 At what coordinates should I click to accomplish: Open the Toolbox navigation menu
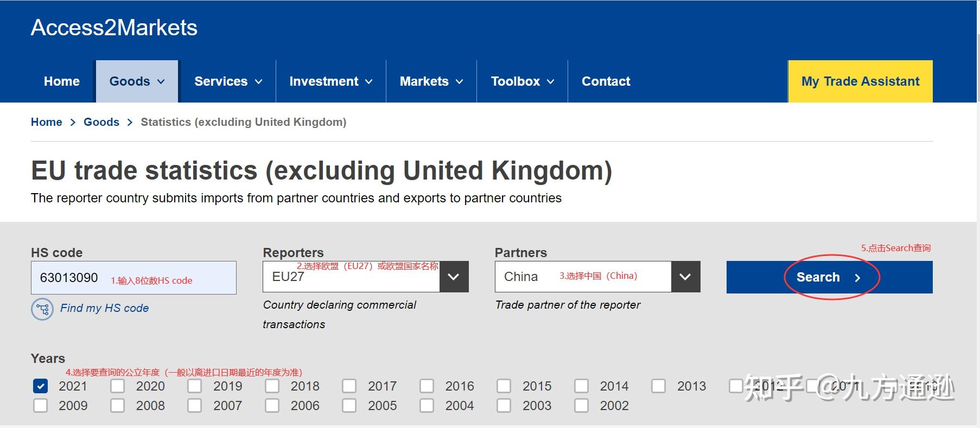point(522,81)
